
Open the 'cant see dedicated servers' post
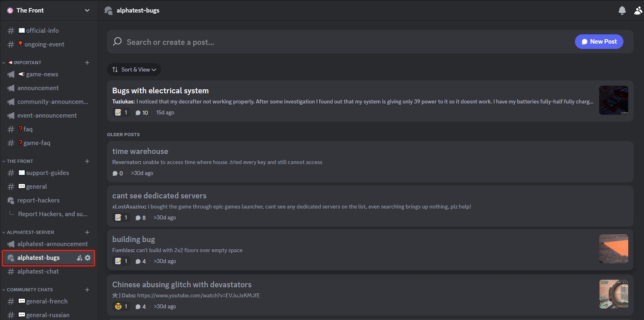pos(159,196)
